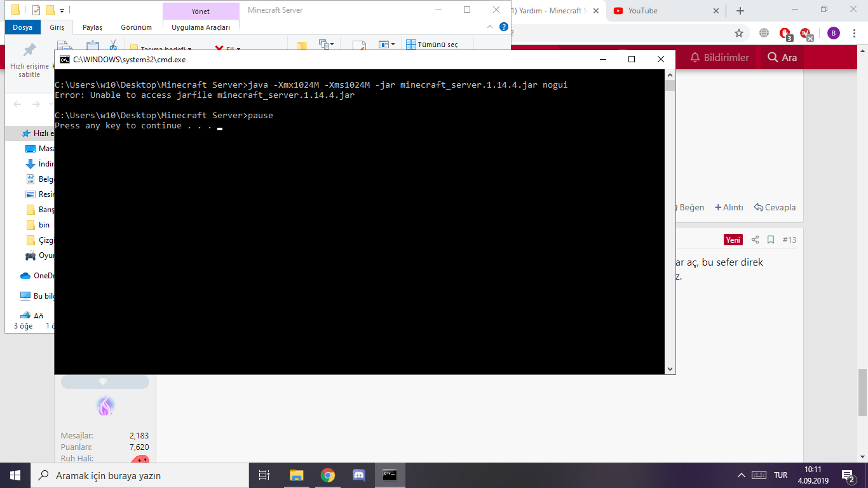The image size is (868, 488).
Task: Select the cmd window taskbar icon
Action: coord(390,475)
